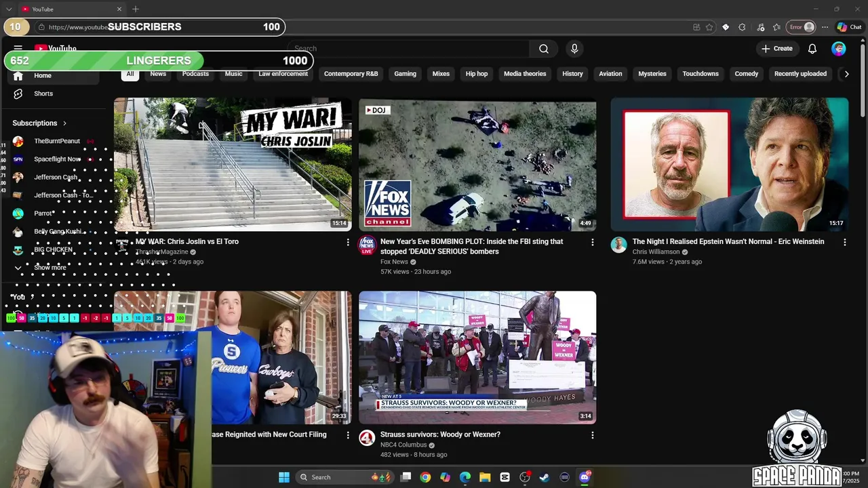Screen dimensions: 868x488
Task: Play the Epstein Eric Weinstein thumbnail
Action: [730, 165]
